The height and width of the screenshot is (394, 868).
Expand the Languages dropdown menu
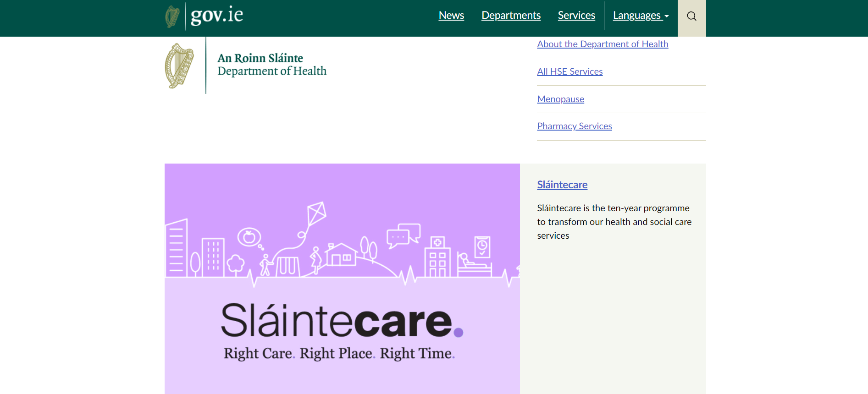[x=637, y=16]
